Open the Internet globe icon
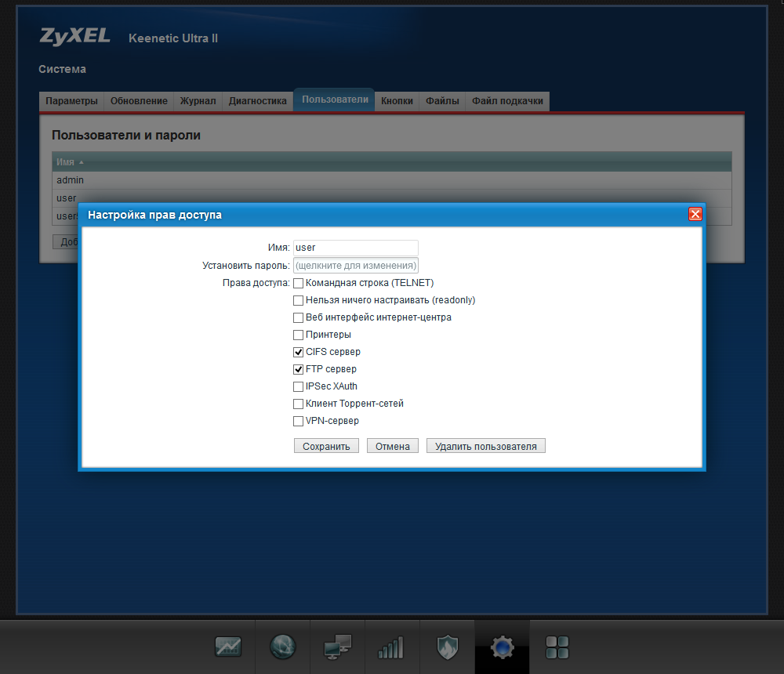Viewport: 784px width, 674px height. click(x=283, y=647)
